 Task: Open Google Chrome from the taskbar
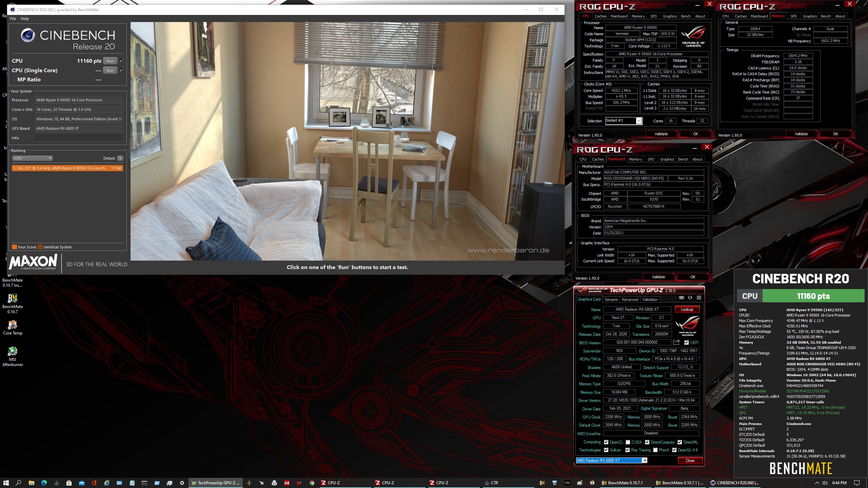(x=312, y=483)
